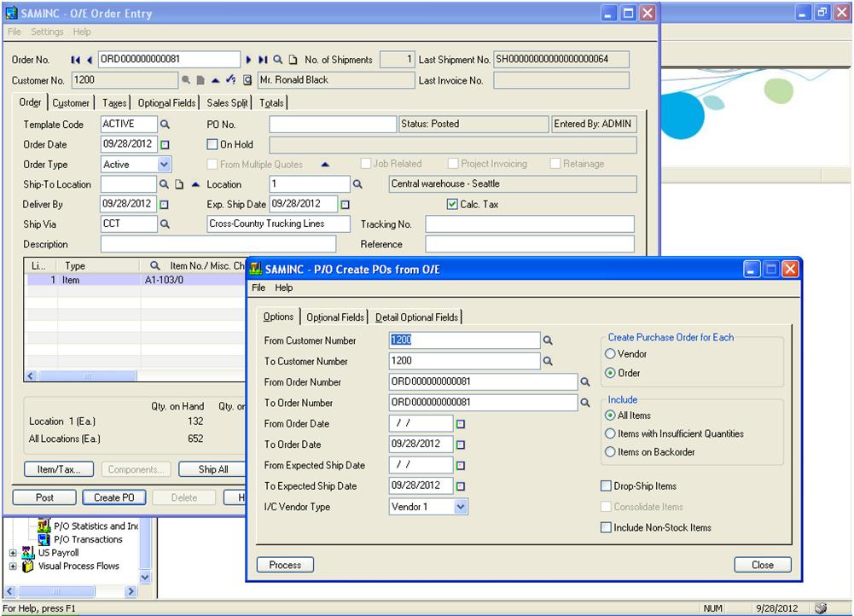Expand the US Payroll tree node
854x616 pixels.
click(12, 552)
